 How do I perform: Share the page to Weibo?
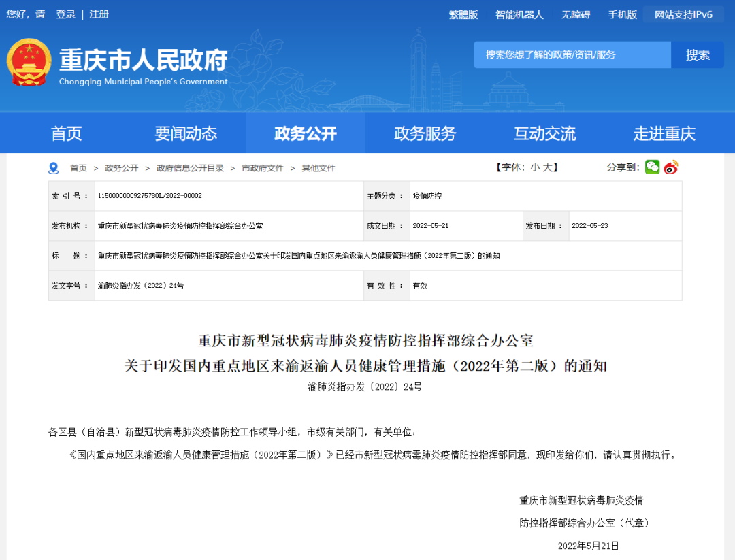671,167
